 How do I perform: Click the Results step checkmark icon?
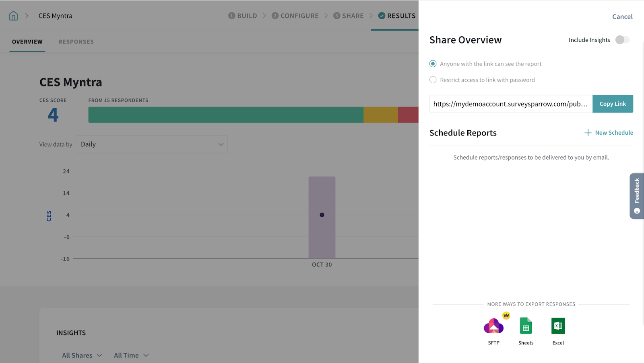(x=382, y=16)
